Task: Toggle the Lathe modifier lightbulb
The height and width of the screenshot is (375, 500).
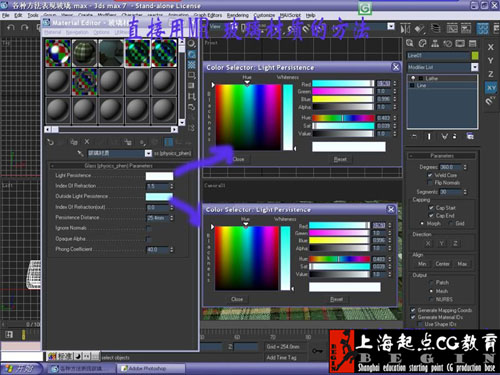Action: (x=413, y=78)
